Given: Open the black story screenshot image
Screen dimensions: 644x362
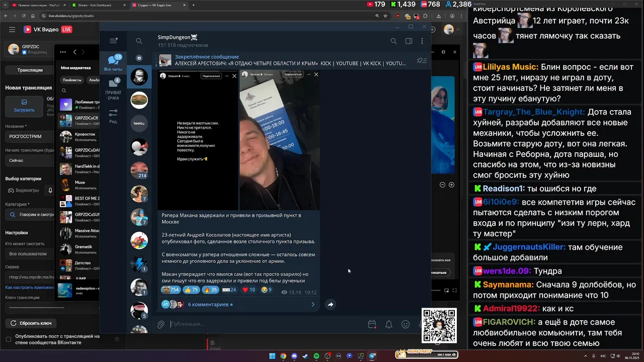Looking at the screenshot, I should tap(198, 140).
